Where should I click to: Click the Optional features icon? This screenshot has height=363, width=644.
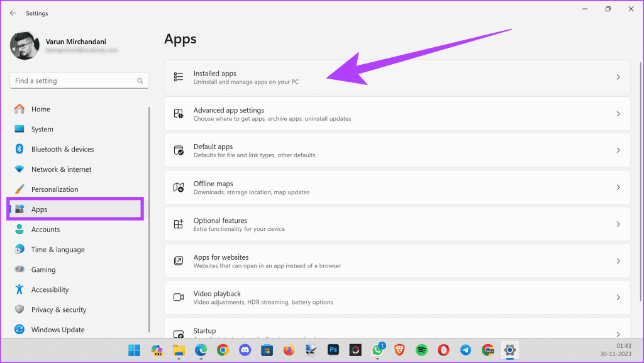(x=178, y=224)
